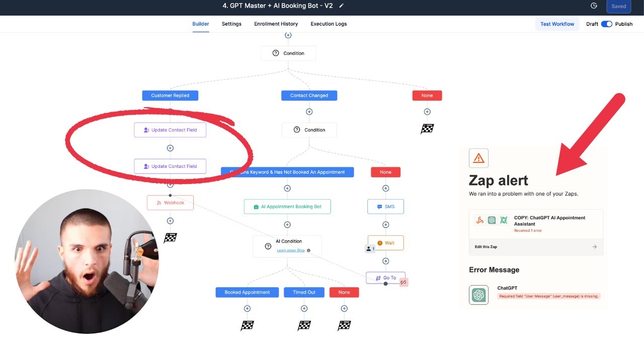Open Update Contact Field node under Customer Replied

tap(170, 130)
